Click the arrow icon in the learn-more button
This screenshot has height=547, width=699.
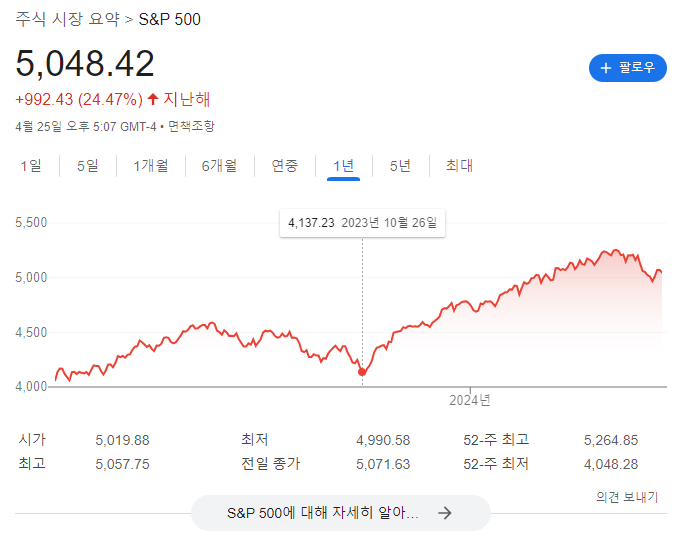click(444, 513)
